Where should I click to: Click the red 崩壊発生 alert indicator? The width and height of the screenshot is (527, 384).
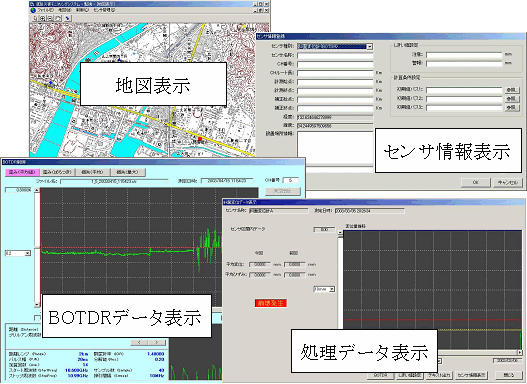click(x=271, y=303)
